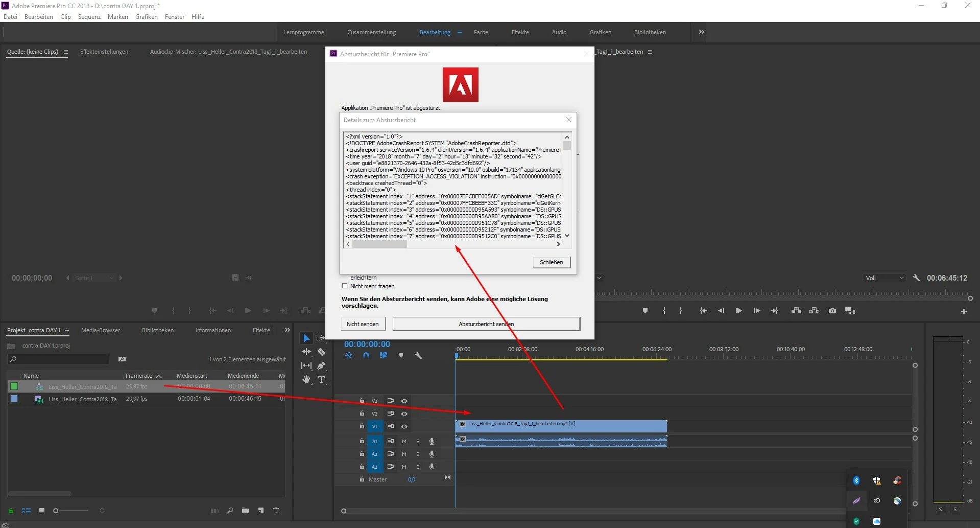Select the Razor tool

point(321,352)
